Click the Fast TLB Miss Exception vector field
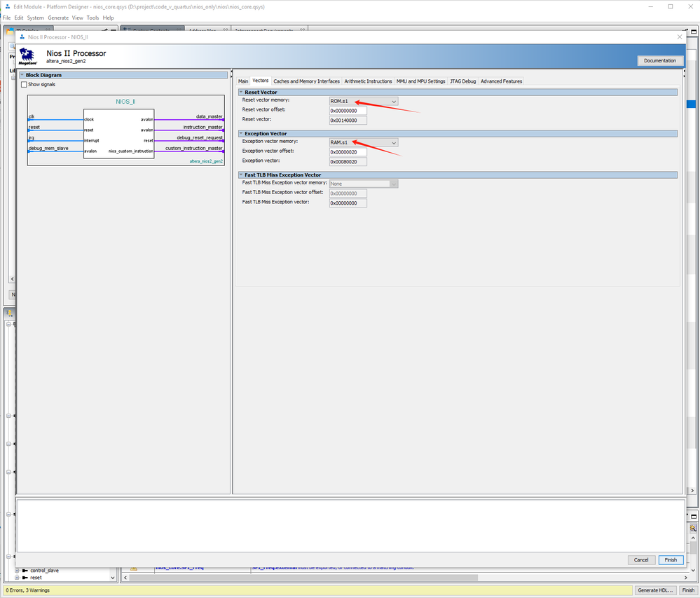 click(348, 203)
